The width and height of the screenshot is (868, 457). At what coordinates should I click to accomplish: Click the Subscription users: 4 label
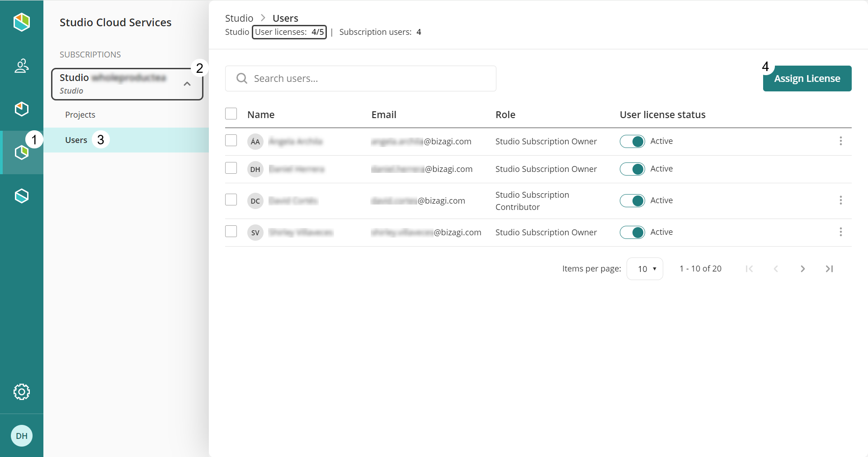coord(380,32)
